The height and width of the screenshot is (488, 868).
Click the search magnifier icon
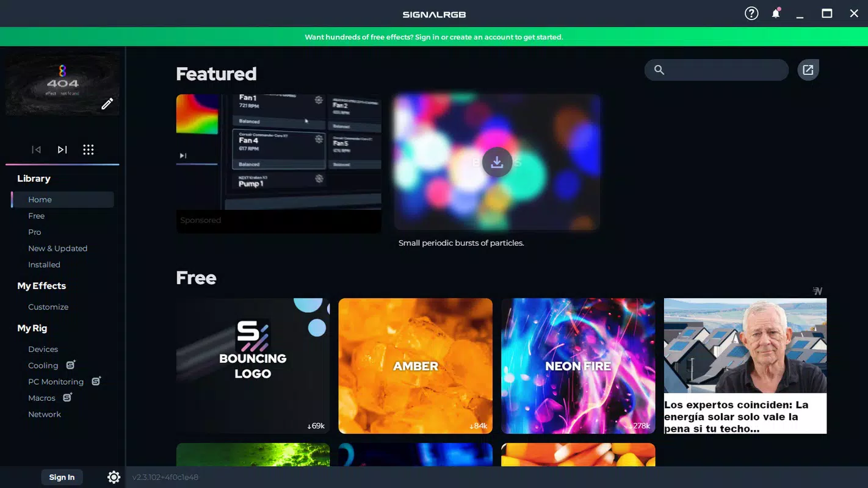pyautogui.click(x=659, y=70)
